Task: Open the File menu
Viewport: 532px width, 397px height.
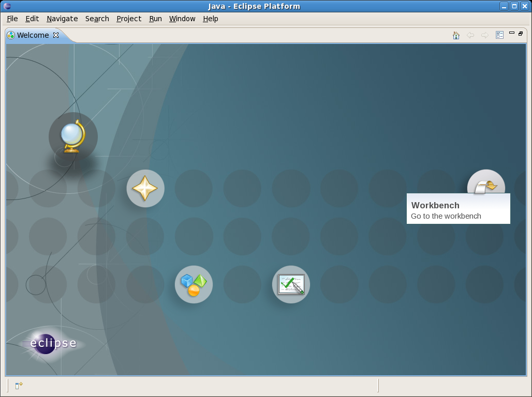Action: pyautogui.click(x=12, y=19)
